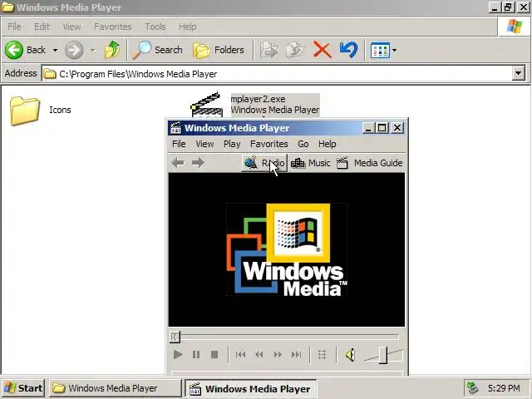
Task: Click the red Delete X icon
Action: click(322, 50)
